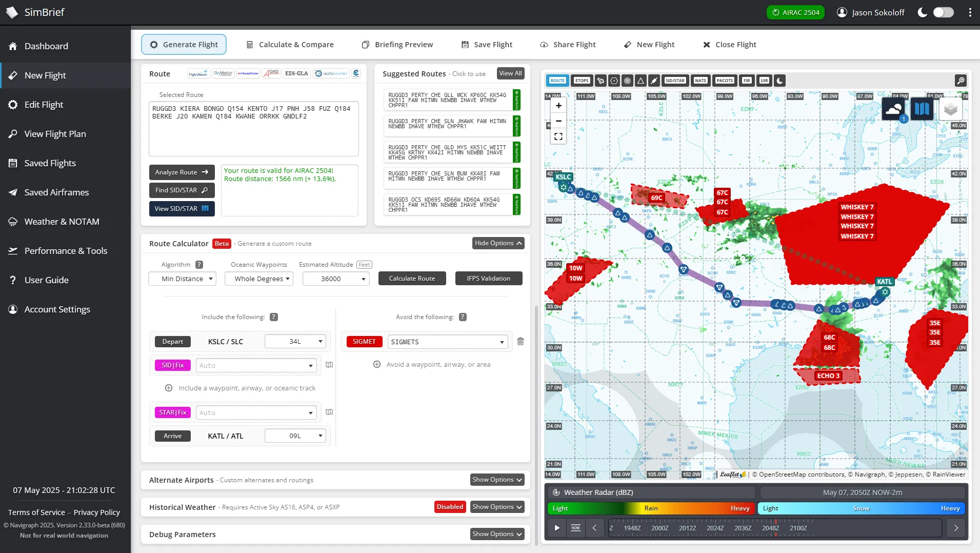
Task: Switch to the Briefing Preview tab
Action: coord(397,44)
